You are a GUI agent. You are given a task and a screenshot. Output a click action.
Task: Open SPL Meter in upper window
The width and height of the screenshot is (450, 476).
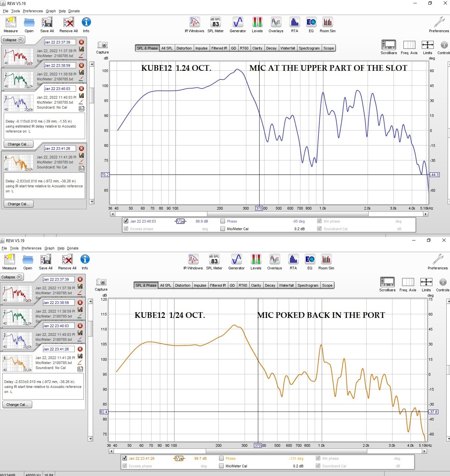click(x=215, y=22)
